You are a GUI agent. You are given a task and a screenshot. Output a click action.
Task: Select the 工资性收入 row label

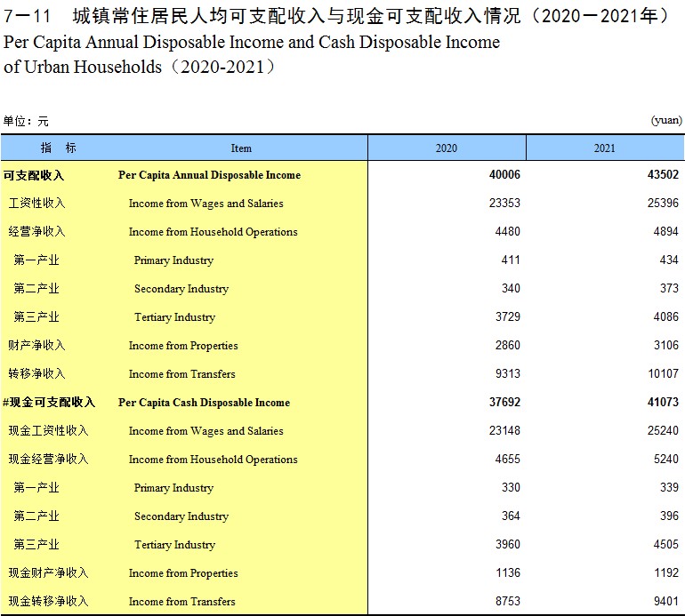pyautogui.click(x=36, y=203)
